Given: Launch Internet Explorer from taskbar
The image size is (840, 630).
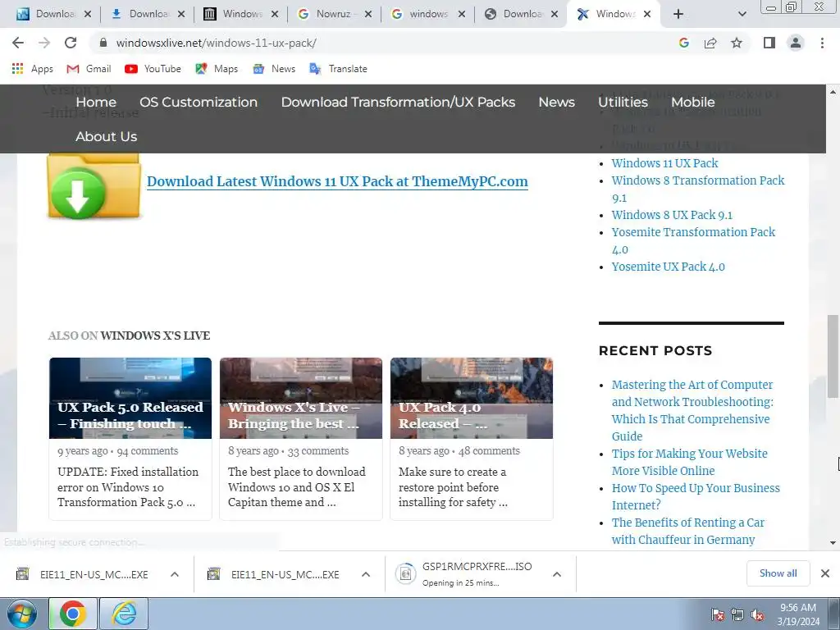Looking at the screenshot, I should (x=124, y=614).
